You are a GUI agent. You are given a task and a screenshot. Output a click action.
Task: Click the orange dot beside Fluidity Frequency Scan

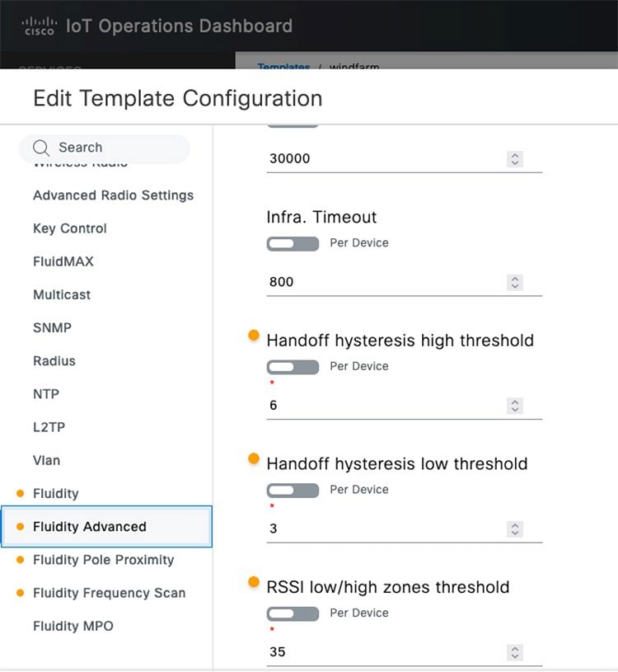[x=19, y=593]
